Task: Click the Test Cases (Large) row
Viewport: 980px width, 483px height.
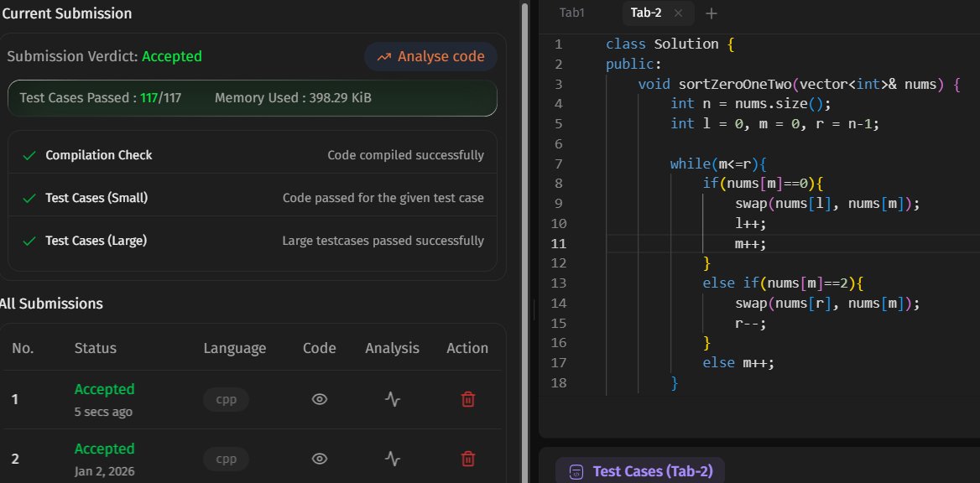Action: pos(253,241)
